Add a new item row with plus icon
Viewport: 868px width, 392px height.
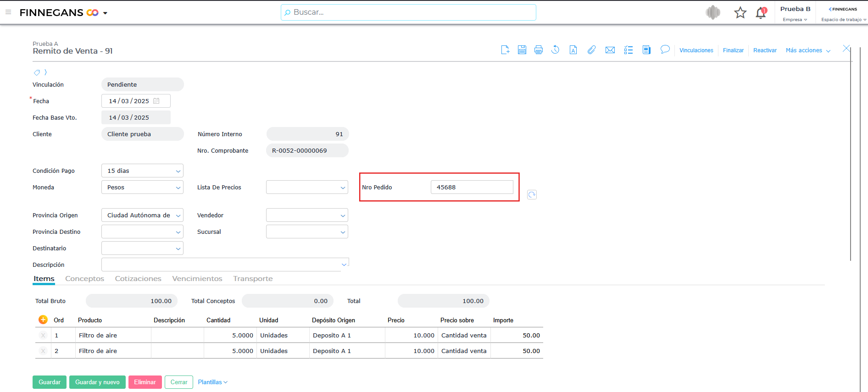[x=43, y=320]
